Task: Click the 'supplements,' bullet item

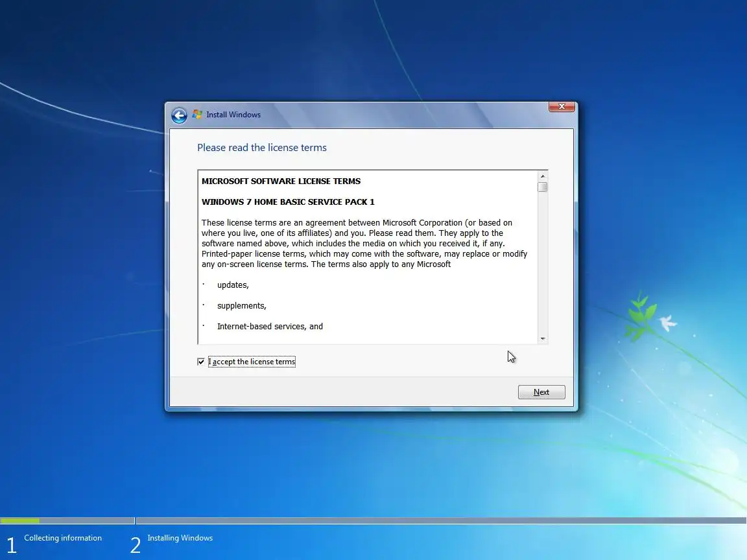Action: [x=241, y=306]
